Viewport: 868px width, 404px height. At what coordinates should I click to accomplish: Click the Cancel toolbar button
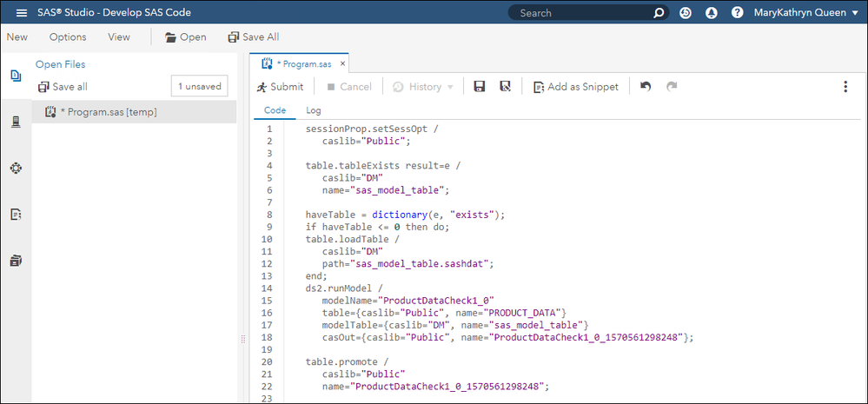pos(348,87)
